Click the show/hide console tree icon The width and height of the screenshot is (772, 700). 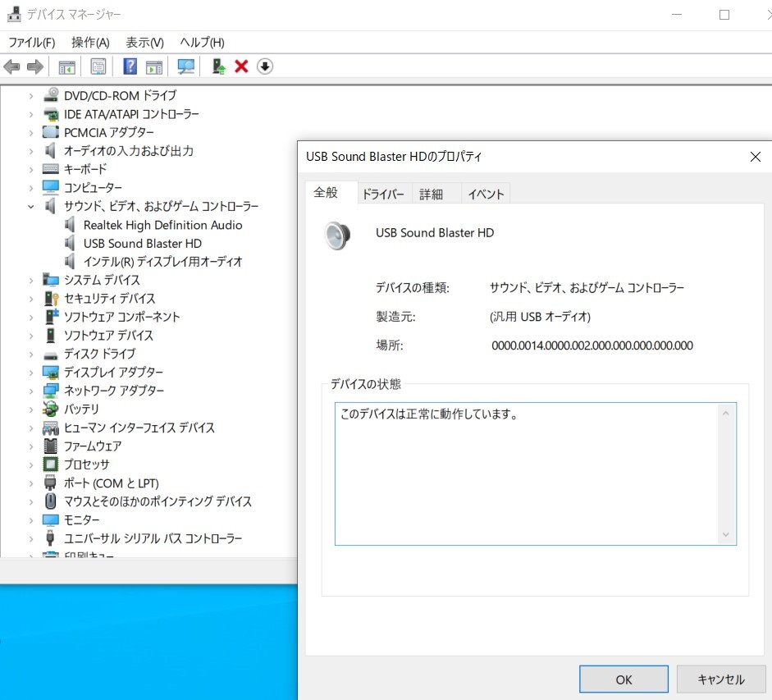click(x=66, y=66)
